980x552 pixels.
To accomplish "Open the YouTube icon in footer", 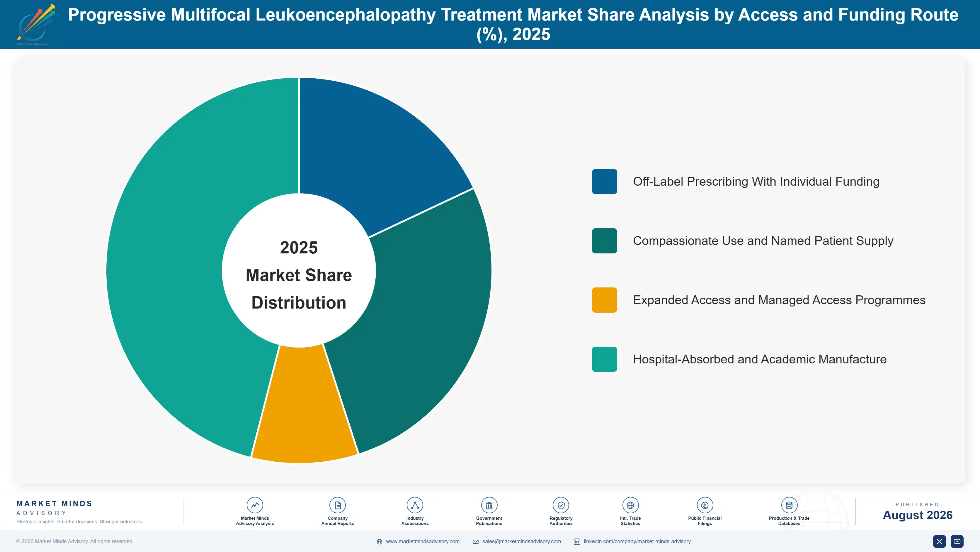I will (957, 541).
